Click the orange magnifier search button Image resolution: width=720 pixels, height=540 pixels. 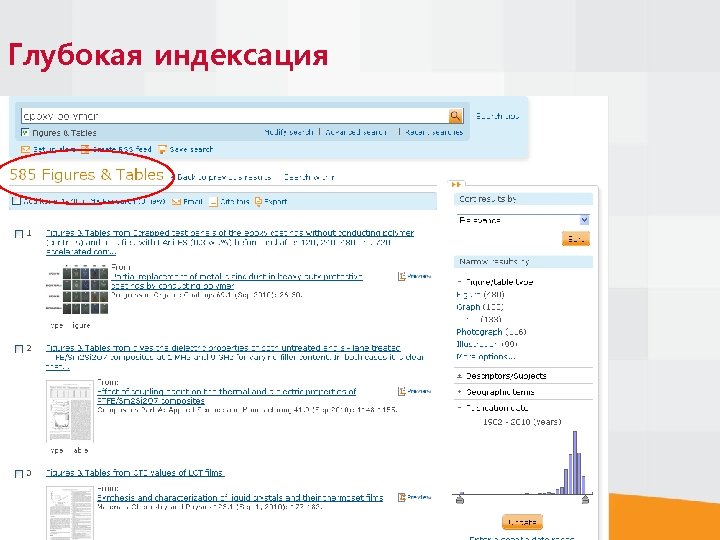[x=455, y=116]
